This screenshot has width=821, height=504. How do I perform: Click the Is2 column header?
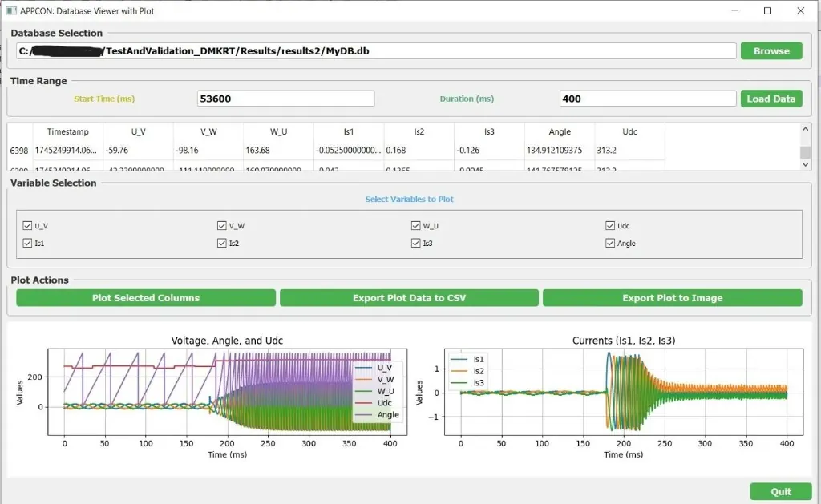coord(419,132)
